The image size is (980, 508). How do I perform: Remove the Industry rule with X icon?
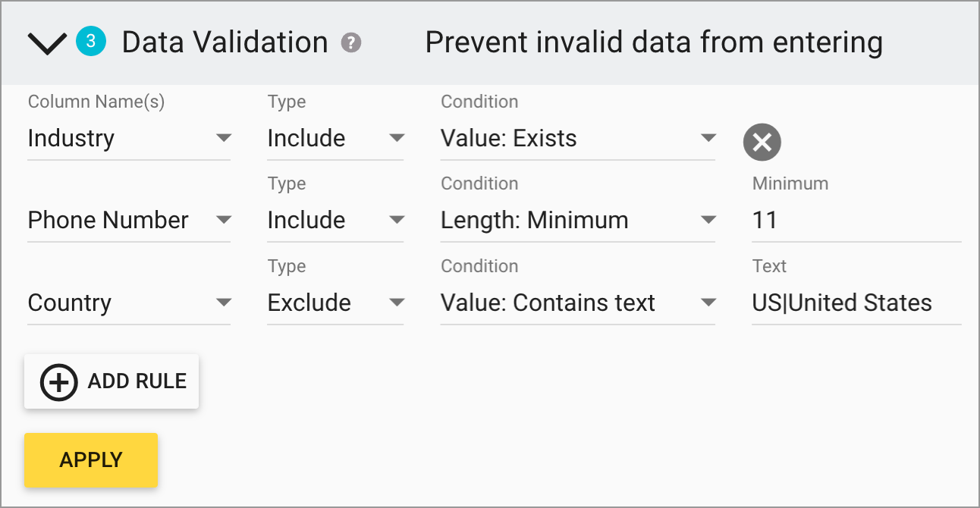(x=762, y=142)
